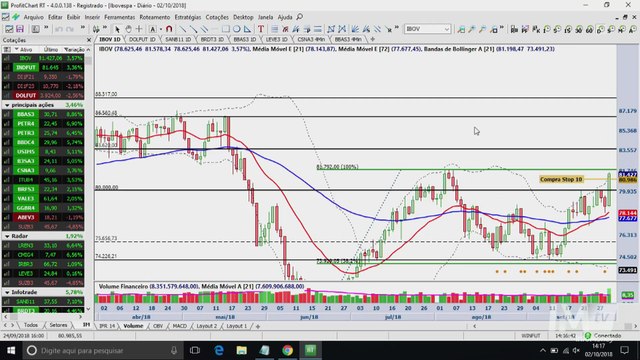Viewport: 640px width, 360px height.
Task: Set periodicity to daily (D)
Action: coord(600,29)
